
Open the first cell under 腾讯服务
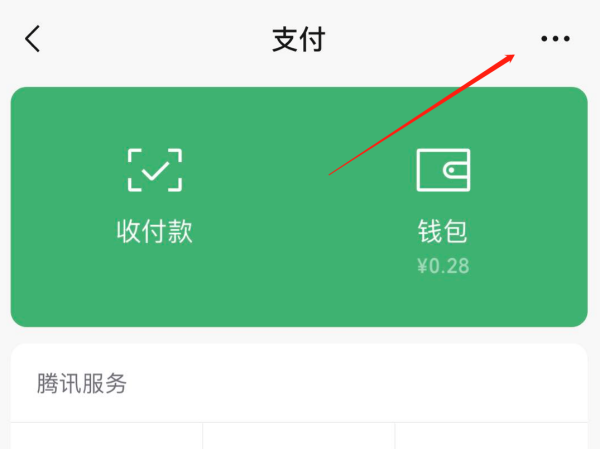click(x=106, y=436)
